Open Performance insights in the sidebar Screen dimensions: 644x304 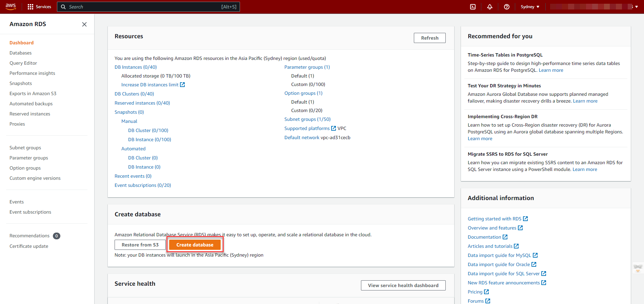point(32,73)
